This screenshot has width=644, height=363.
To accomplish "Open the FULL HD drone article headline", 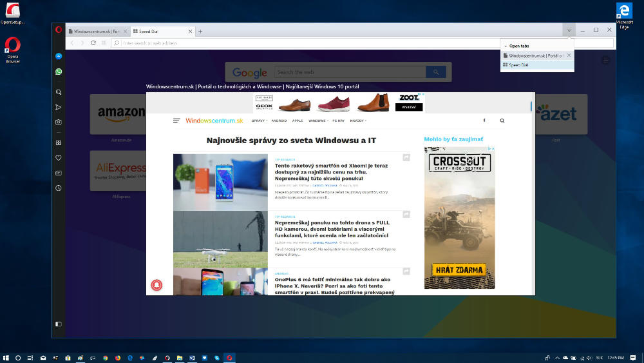I will [332, 229].
